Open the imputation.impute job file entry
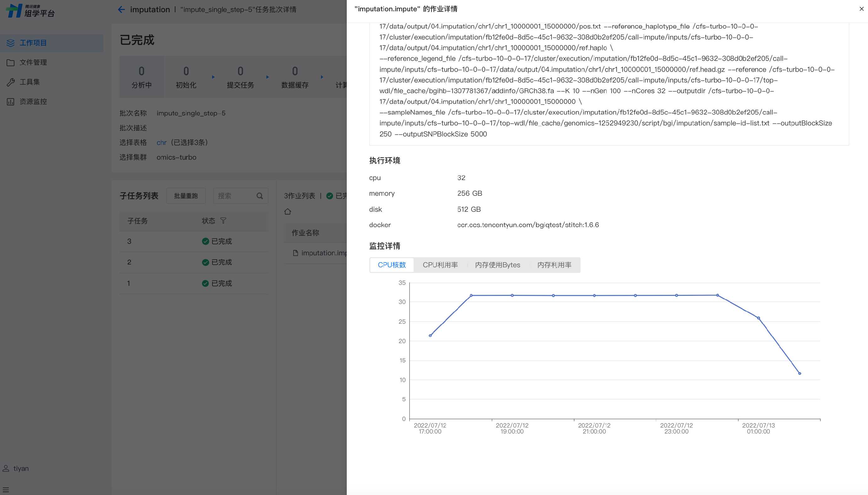 [323, 253]
